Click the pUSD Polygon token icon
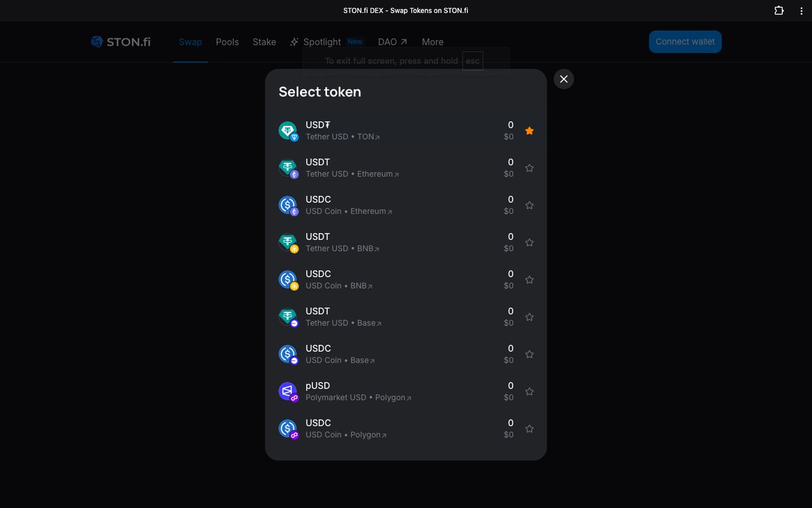812x508 pixels. pyautogui.click(x=288, y=391)
